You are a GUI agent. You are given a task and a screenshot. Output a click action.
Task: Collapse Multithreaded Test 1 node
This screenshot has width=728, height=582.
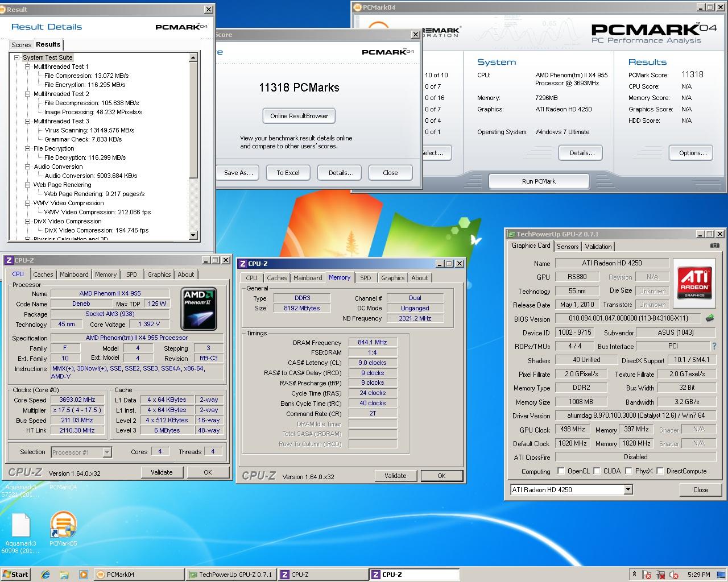(x=27, y=66)
